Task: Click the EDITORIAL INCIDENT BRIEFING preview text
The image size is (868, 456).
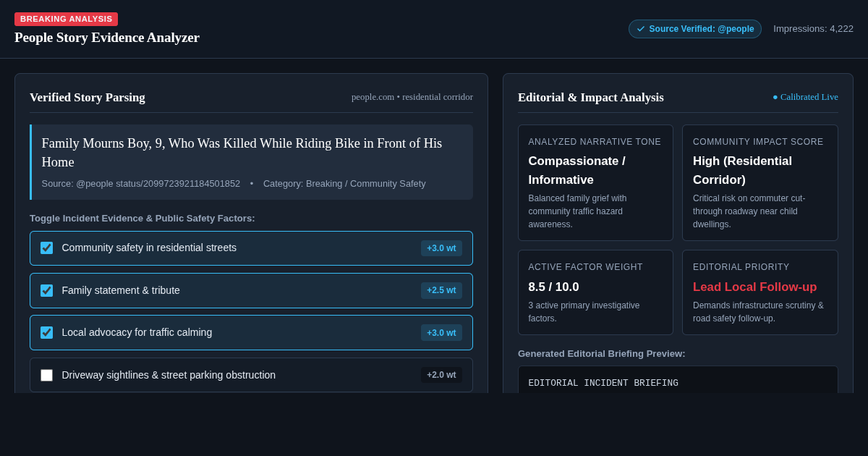Action: click(x=603, y=383)
